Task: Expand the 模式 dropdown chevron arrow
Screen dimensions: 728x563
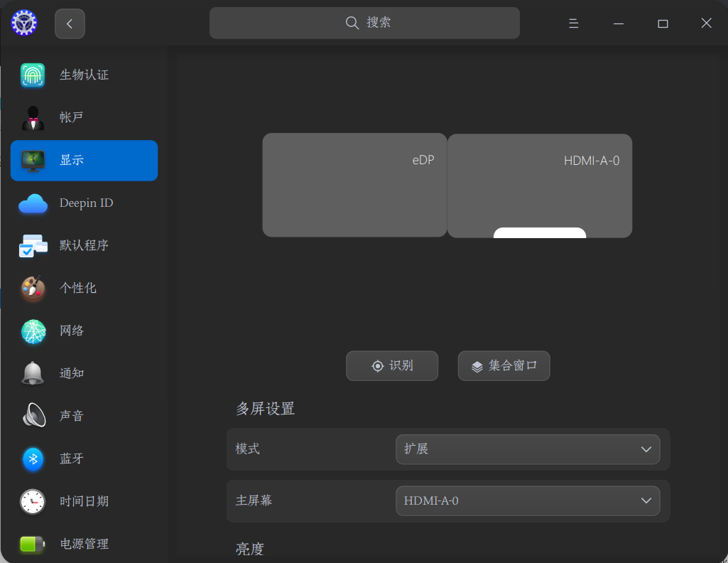Action: [x=646, y=449]
